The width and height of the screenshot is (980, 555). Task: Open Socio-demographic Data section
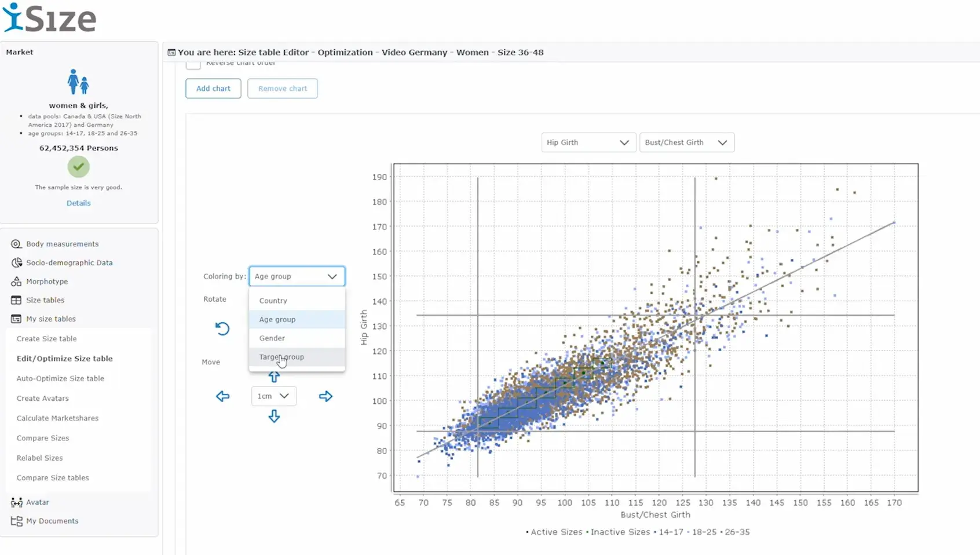pyautogui.click(x=69, y=262)
